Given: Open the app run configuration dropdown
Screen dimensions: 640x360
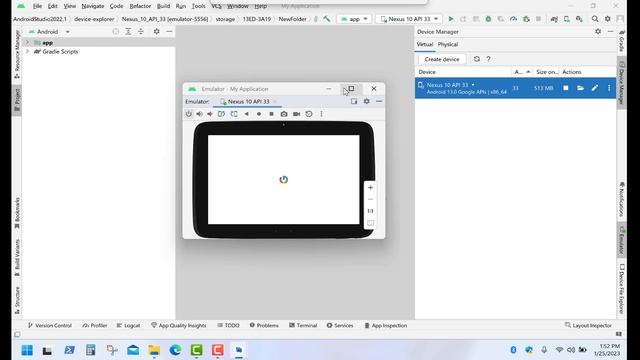Looking at the screenshot, I should click(x=354, y=19).
